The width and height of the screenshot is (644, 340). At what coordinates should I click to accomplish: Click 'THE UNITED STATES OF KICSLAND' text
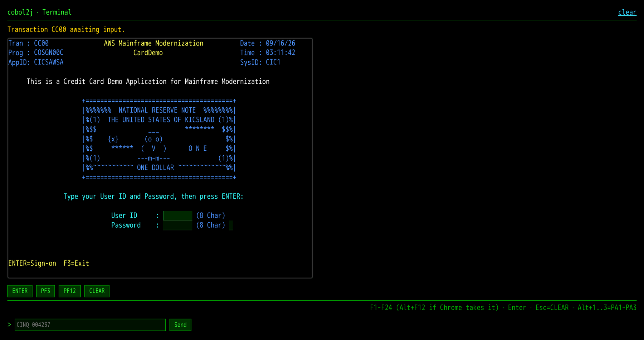click(x=161, y=120)
